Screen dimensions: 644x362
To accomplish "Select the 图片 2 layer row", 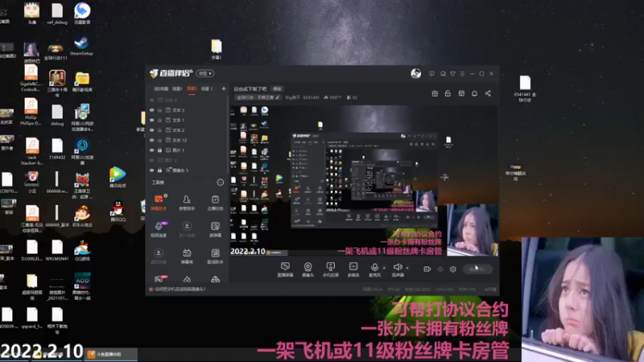I will tap(188, 160).
